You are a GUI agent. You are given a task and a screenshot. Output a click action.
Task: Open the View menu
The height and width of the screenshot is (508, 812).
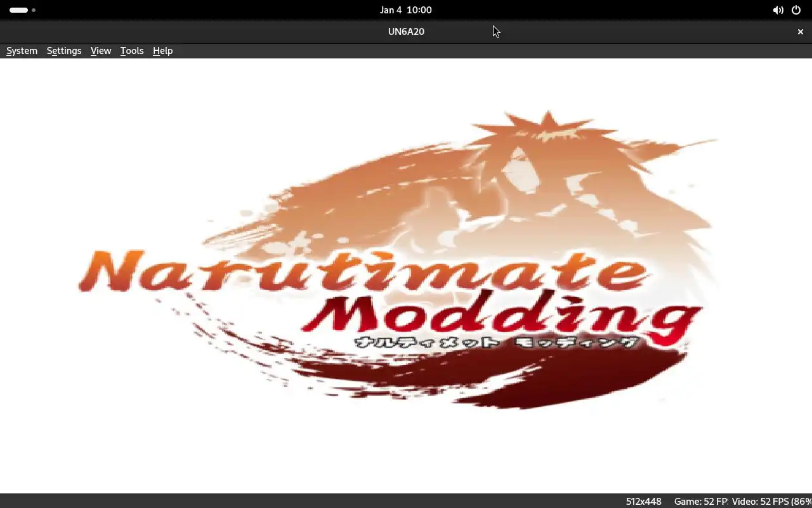101,51
